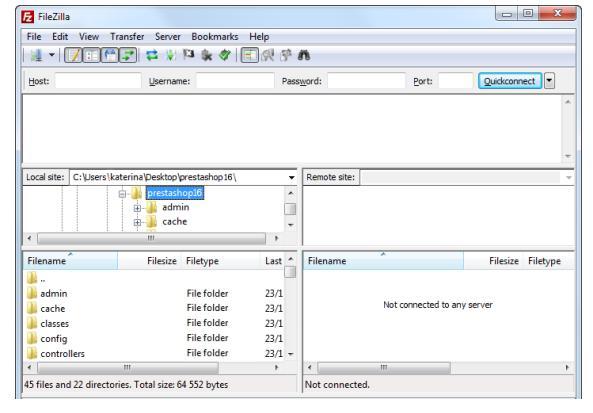Sort remote list by Filename column

384,261
